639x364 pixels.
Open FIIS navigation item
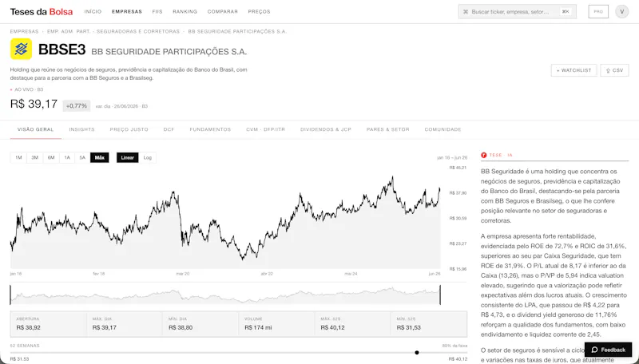click(157, 11)
